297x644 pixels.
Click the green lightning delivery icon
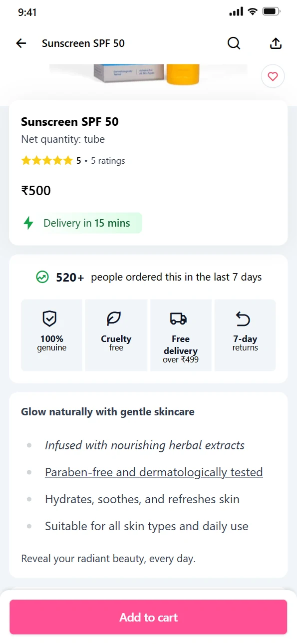[29, 223]
